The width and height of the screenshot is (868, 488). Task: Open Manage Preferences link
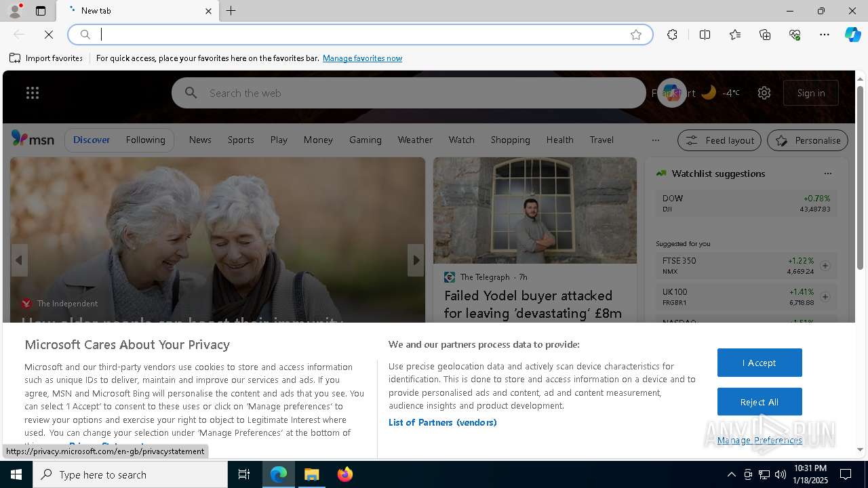[x=759, y=441]
